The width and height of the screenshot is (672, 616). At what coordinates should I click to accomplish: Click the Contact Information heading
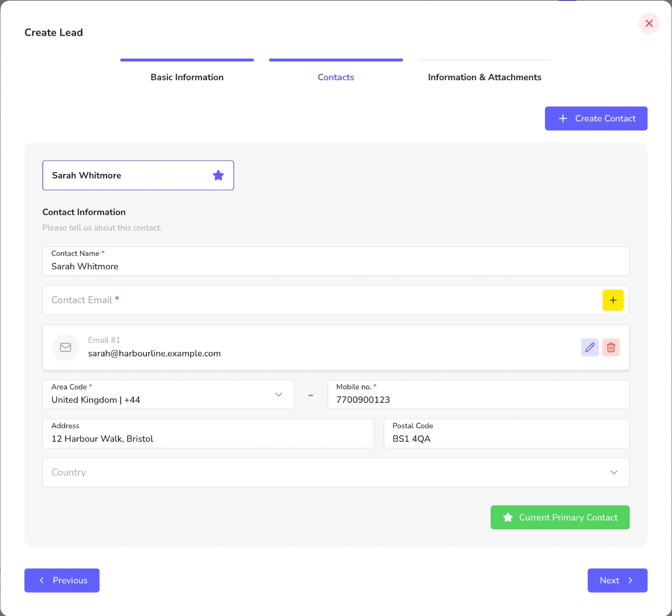pos(84,212)
